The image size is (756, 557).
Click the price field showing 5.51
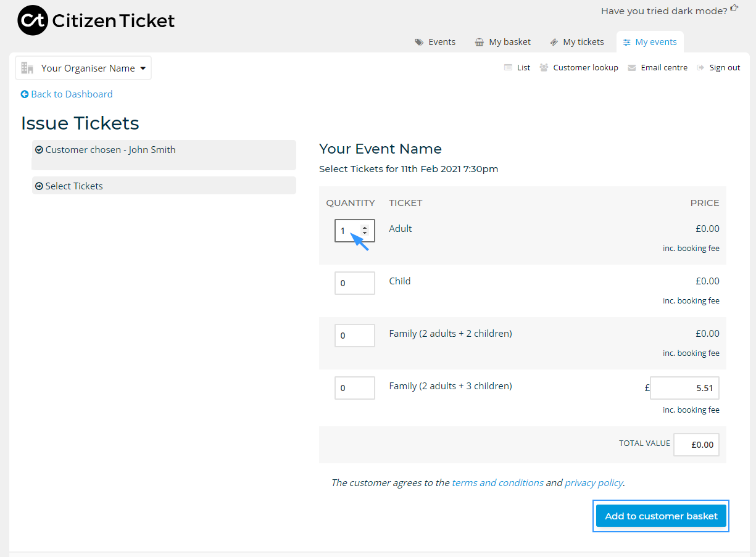684,387
